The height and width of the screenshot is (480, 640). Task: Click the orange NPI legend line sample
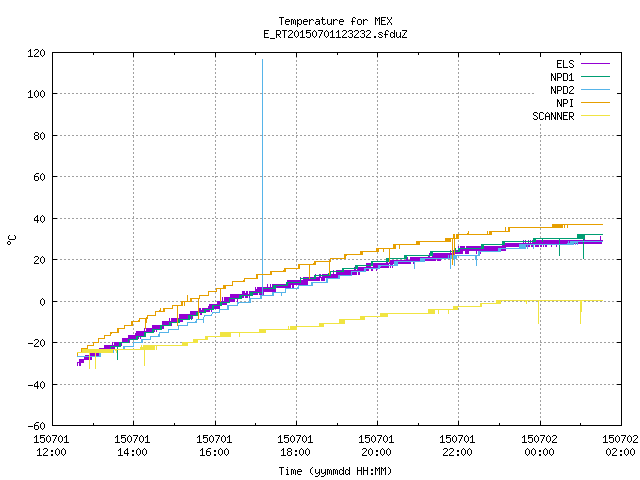[595, 103]
